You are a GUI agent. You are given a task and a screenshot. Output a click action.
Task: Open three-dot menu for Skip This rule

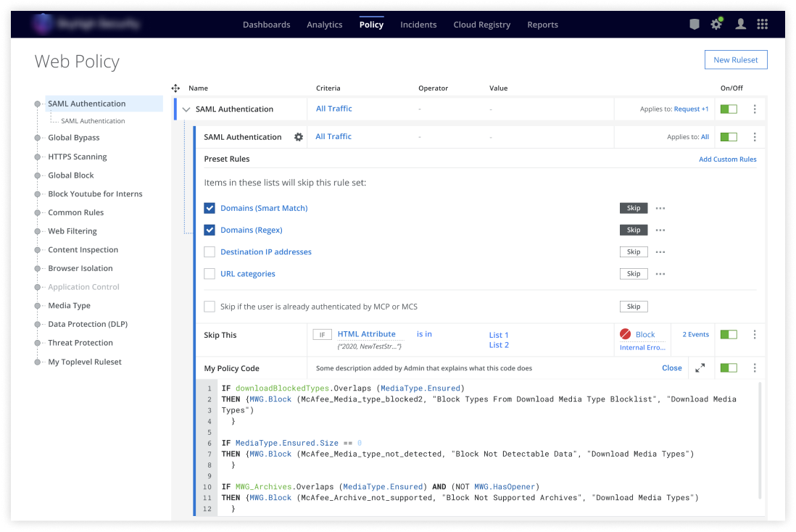pyautogui.click(x=755, y=335)
